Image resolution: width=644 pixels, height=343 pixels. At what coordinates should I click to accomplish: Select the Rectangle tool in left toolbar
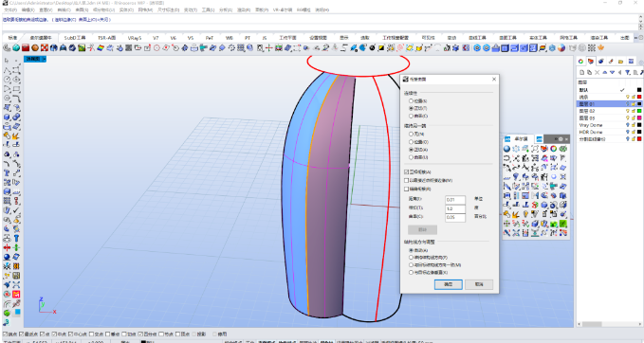pyautogui.click(x=16, y=89)
